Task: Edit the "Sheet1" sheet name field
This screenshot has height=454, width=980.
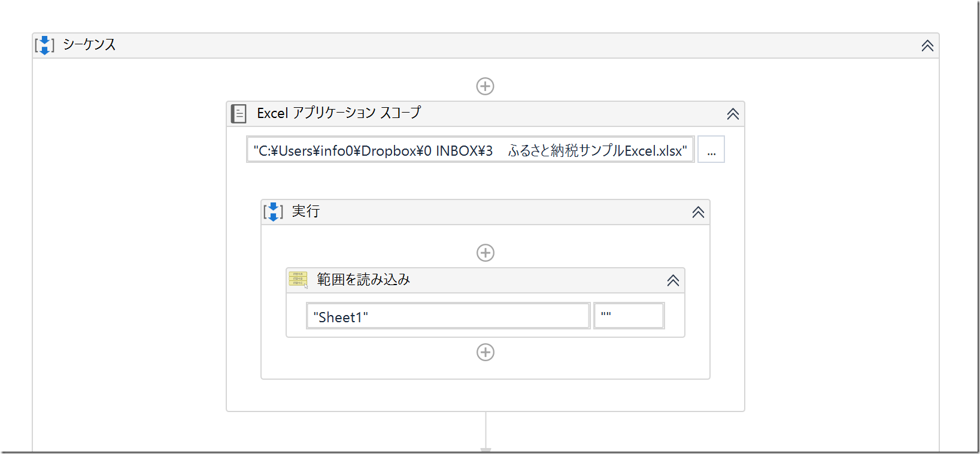Action: [x=448, y=316]
